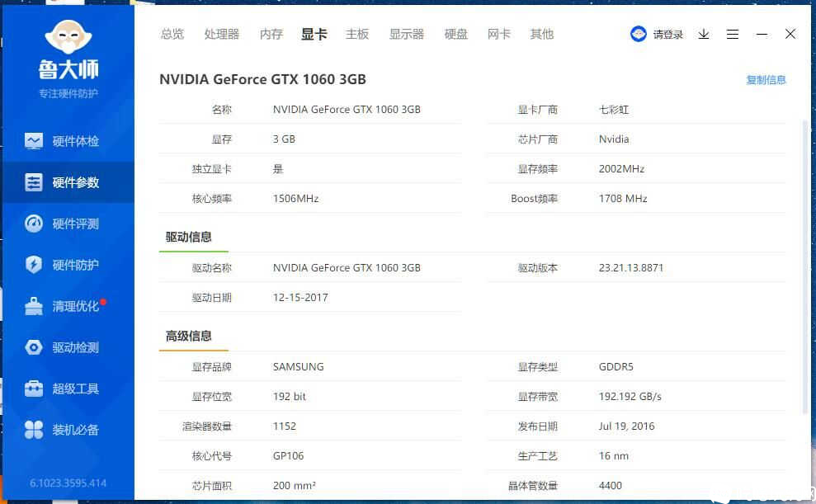Screen dimensions: 816x504
Task: Open 硬件评测 benchmark section
Action: point(68,224)
